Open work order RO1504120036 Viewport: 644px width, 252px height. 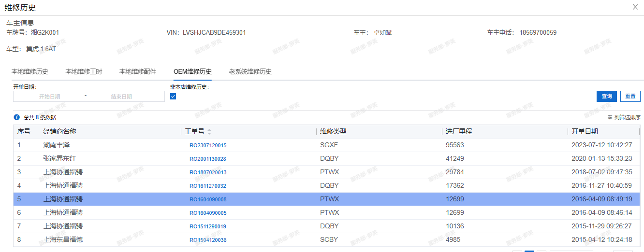coord(208,240)
